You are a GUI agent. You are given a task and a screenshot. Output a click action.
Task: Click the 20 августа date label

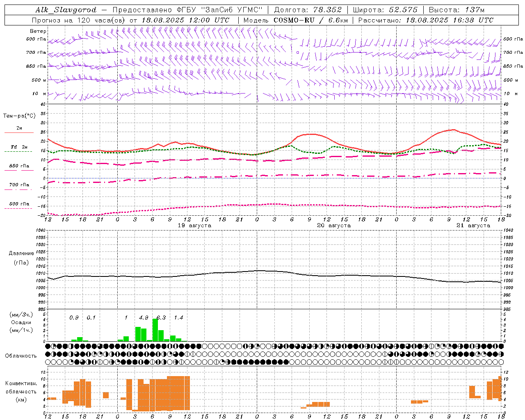[334, 226]
